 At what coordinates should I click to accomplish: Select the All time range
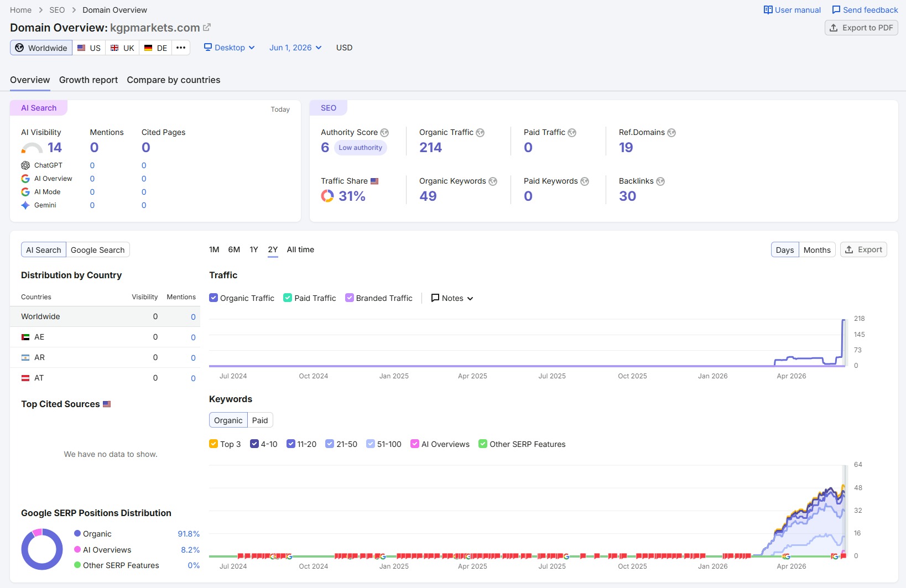(x=300, y=249)
